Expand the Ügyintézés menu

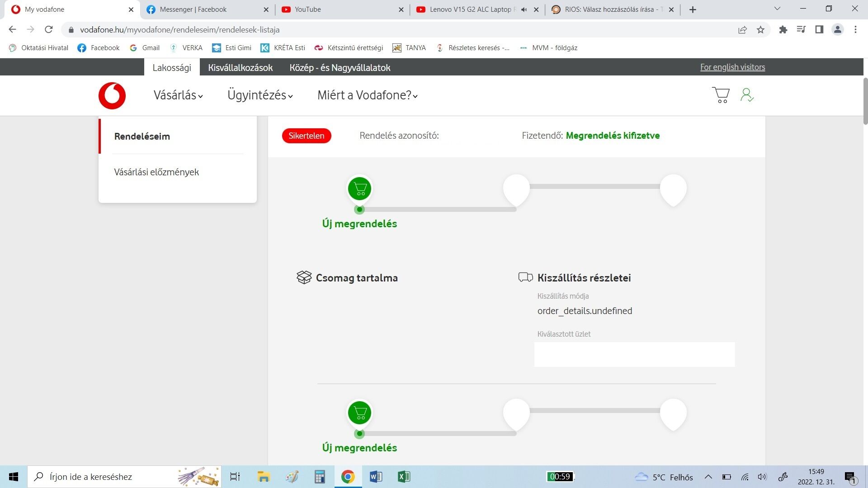pyautogui.click(x=260, y=95)
